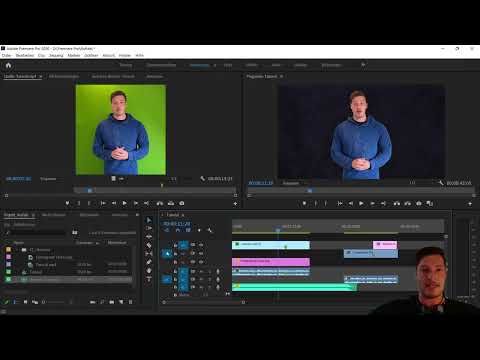Switch to the Effekteinstellungen tab
This screenshot has width=480, height=360.
click(64, 76)
